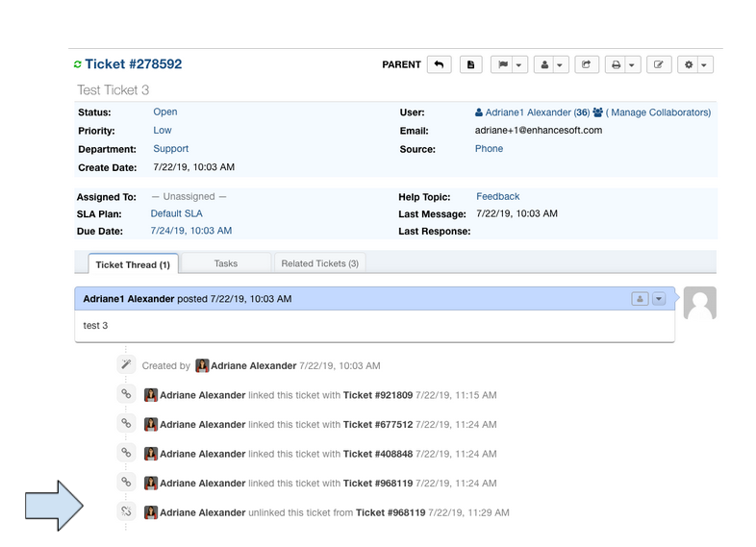Select the Ticket Thread (1) tab
This screenshot has width=756, height=547.
(133, 264)
